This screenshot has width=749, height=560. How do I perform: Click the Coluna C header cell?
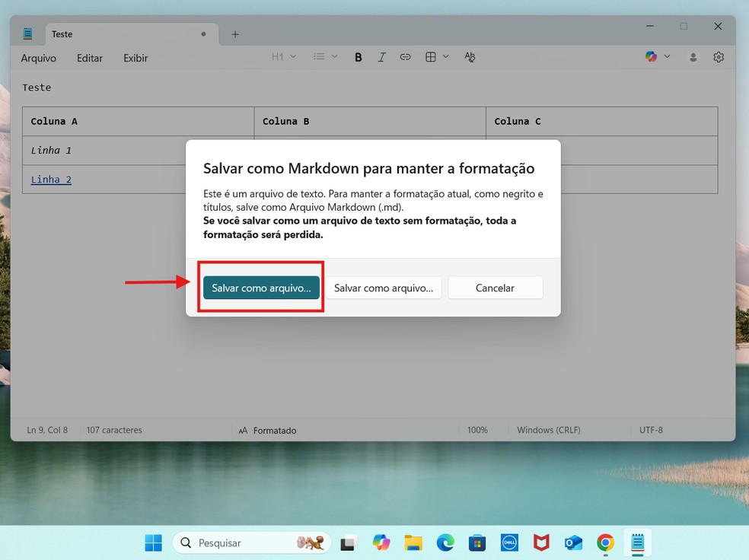click(x=601, y=121)
